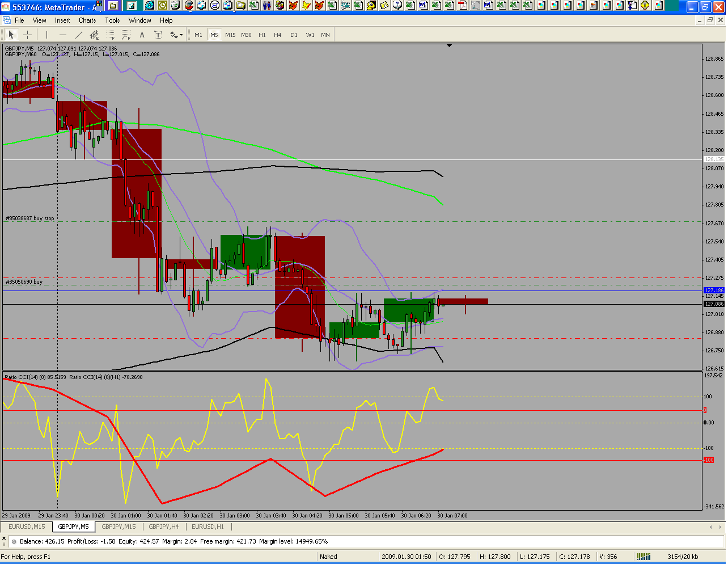Select the Cursor arrow tool
The height and width of the screenshot is (564, 728).
click(x=11, y=35)
